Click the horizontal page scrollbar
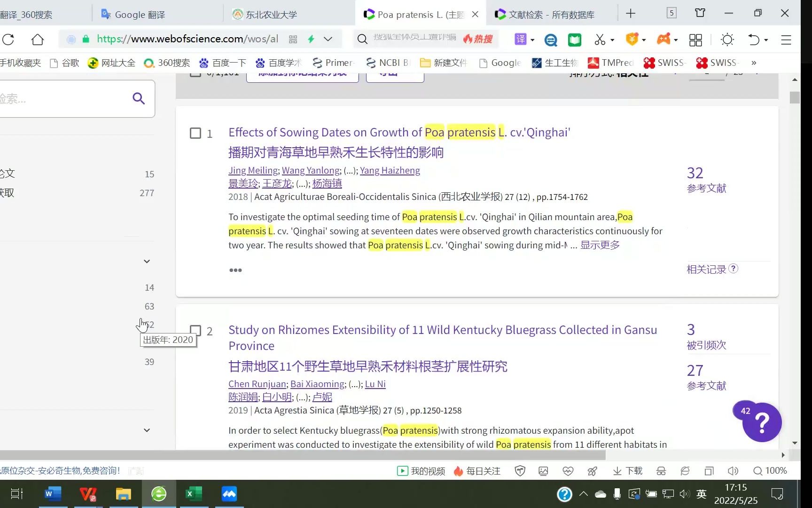The image size is (812, 508). point(303,455)
